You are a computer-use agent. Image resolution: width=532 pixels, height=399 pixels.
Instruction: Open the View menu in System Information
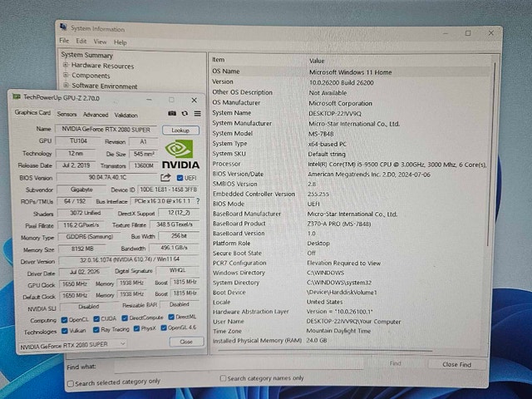pos(100,42)
